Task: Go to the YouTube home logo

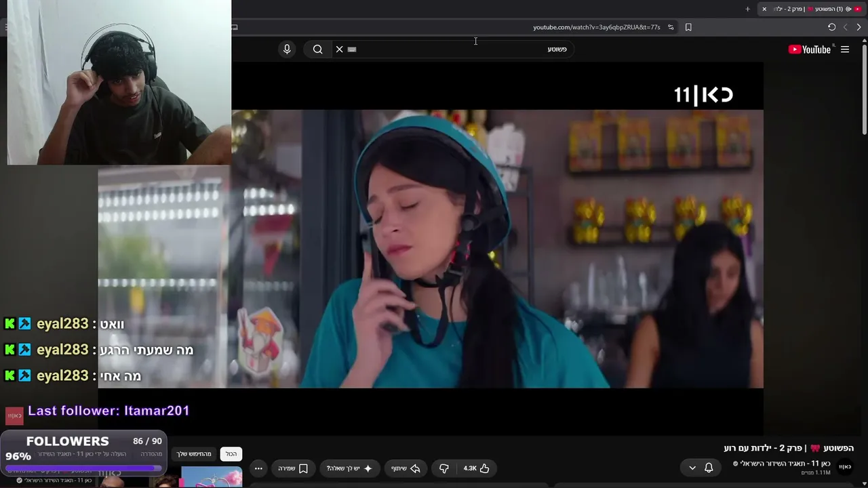Action: pos(810,49)
